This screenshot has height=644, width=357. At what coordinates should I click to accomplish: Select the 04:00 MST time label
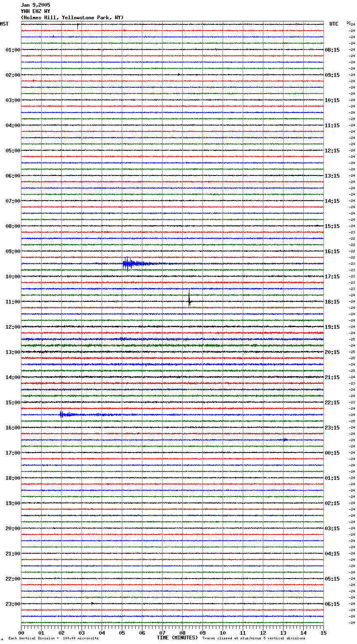click(13, 126)
